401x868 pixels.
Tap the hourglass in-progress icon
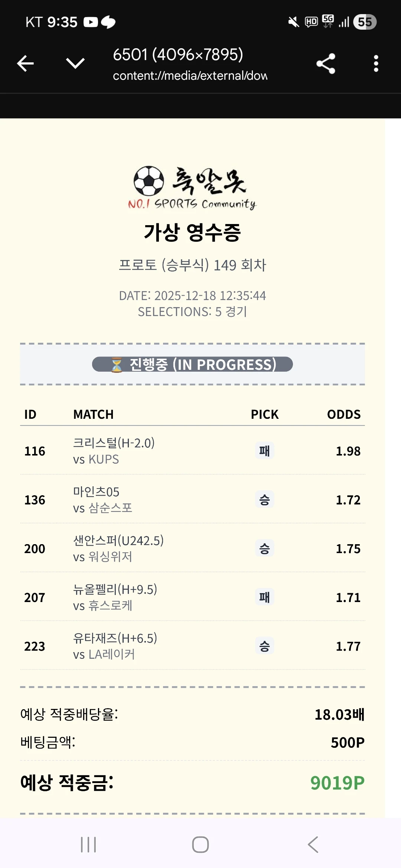(x=116, y=365)
